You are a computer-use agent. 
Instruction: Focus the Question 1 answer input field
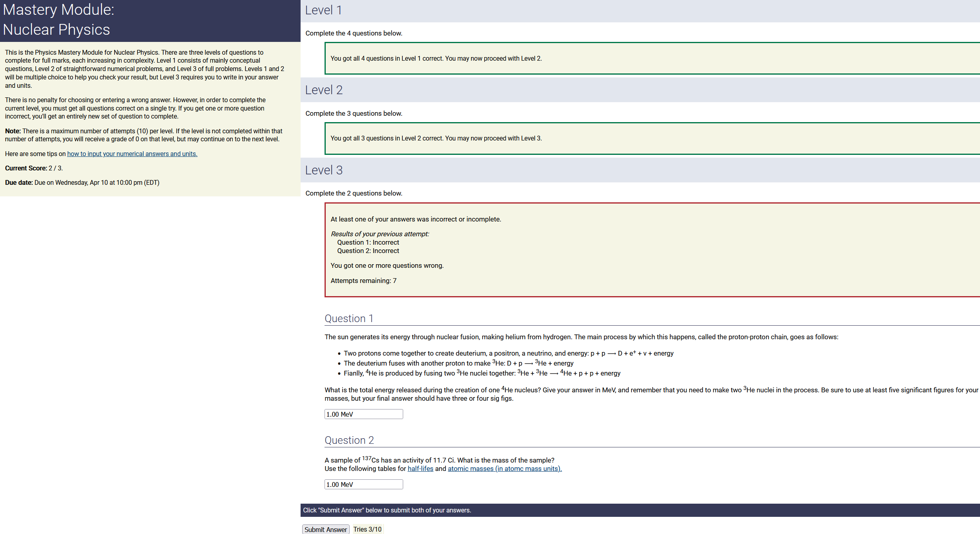click(363, 414)
